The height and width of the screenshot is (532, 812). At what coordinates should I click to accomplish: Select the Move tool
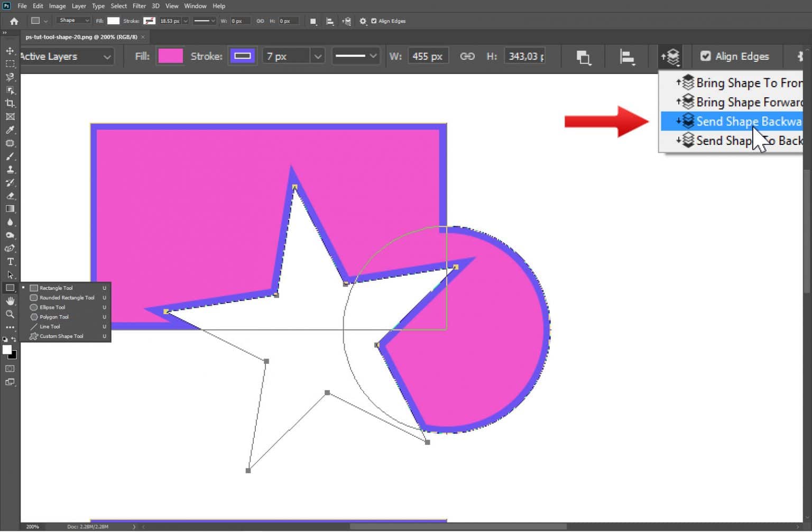click(10, 51)
